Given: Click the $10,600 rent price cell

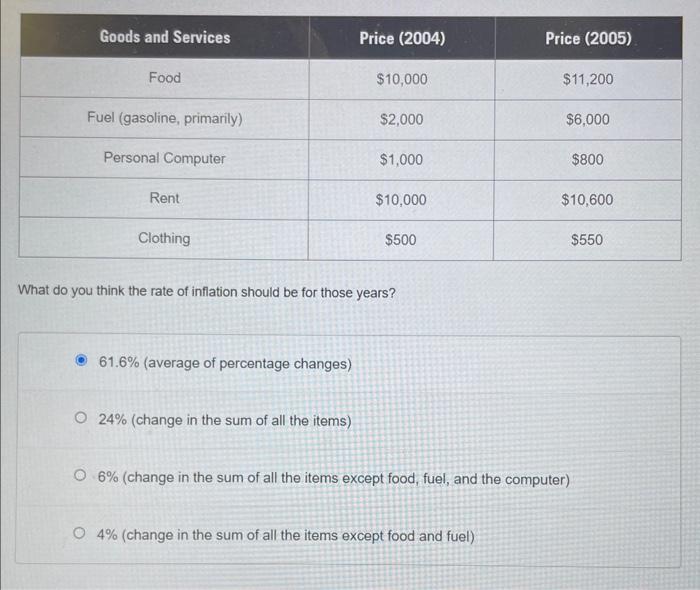Looking at the screenshot, I should pyautogui.click(x=587, y=199).
